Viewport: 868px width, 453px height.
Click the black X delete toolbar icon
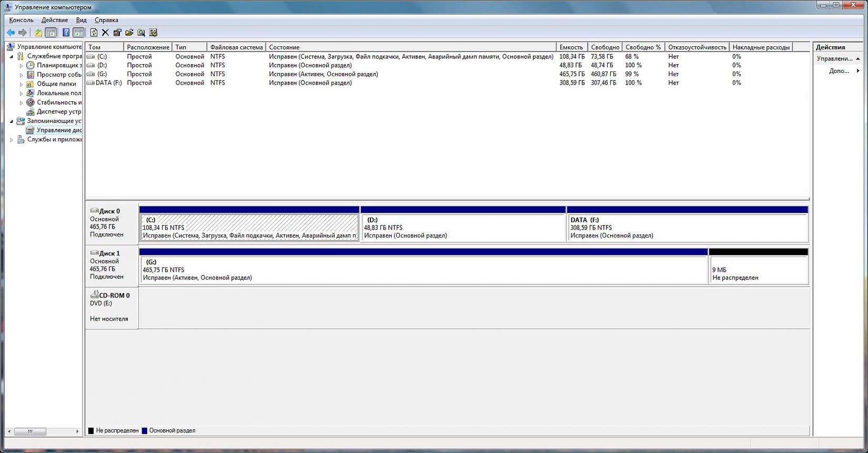105,33
